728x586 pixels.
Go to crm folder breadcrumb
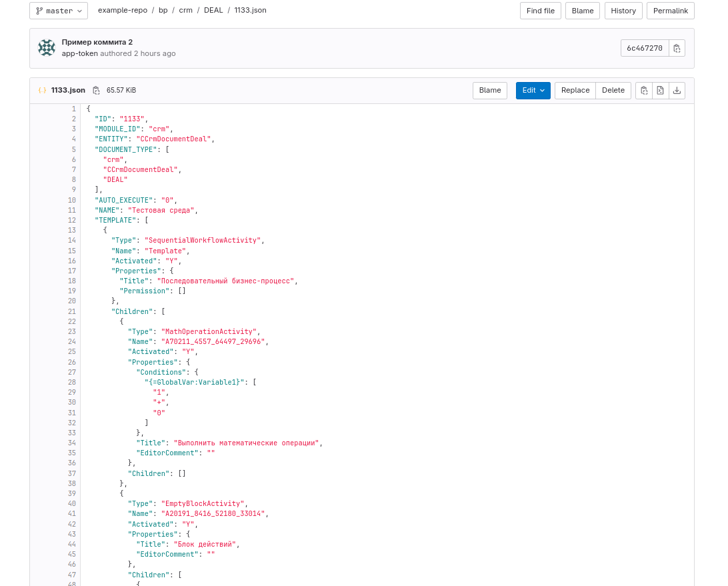[x=186, y=10]
